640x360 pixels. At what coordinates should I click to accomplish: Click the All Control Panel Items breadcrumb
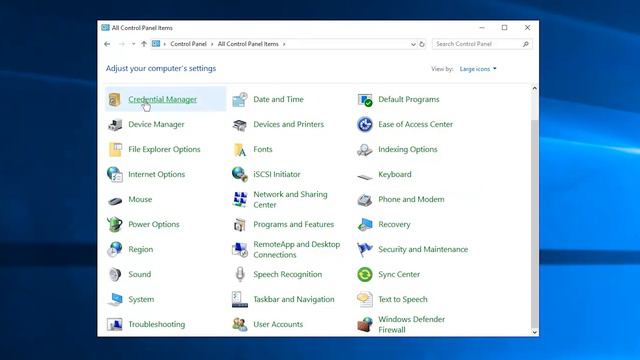click(x=248, y=44)
